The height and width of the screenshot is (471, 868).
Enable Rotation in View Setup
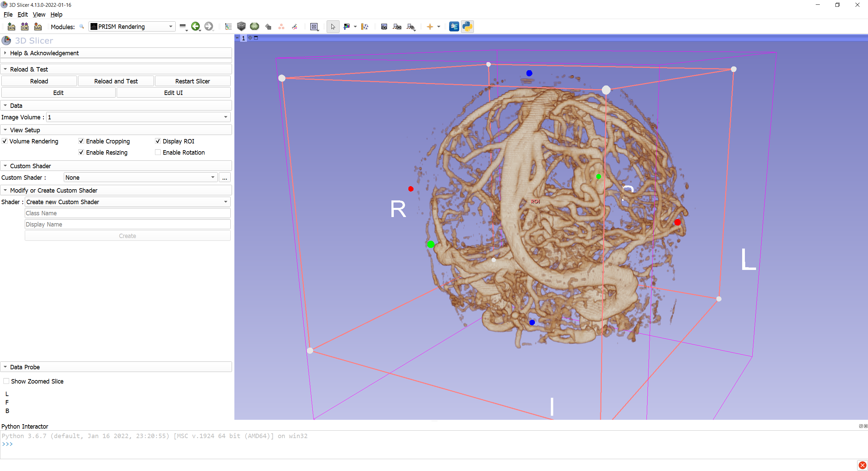tap(158, 152)
